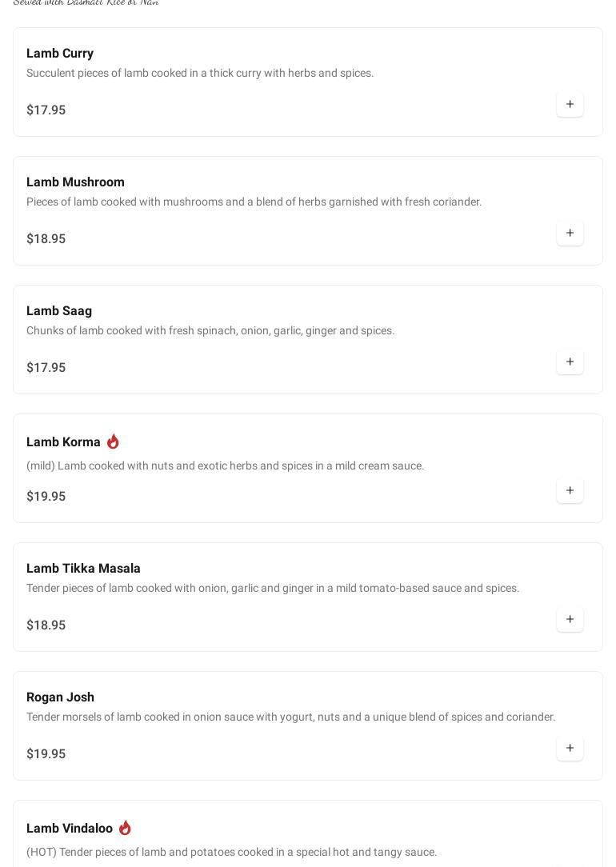Open the Rogan Josh title
Viewport: 616px width, 867px height.
[x=60, y=697]
